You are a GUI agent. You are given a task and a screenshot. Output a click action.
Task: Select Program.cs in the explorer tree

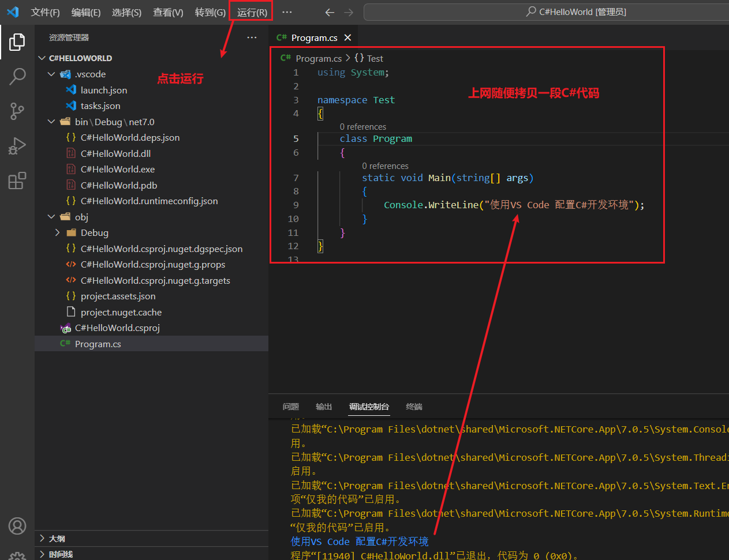(x=151, y=344)
